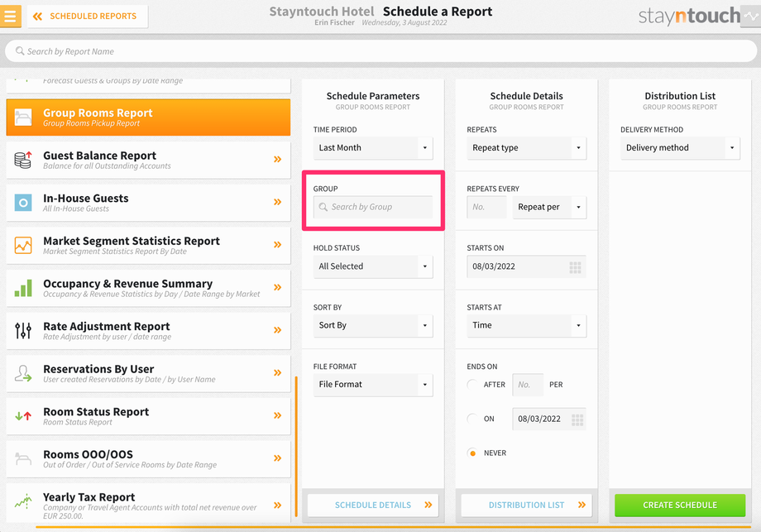Select the Never radio button
761x532 pixels.
click(471, 453)
